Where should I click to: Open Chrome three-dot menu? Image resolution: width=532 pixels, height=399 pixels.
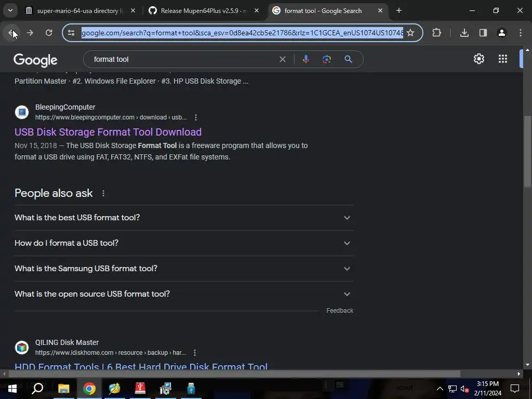pyautogui.click(x=521, y=33)
